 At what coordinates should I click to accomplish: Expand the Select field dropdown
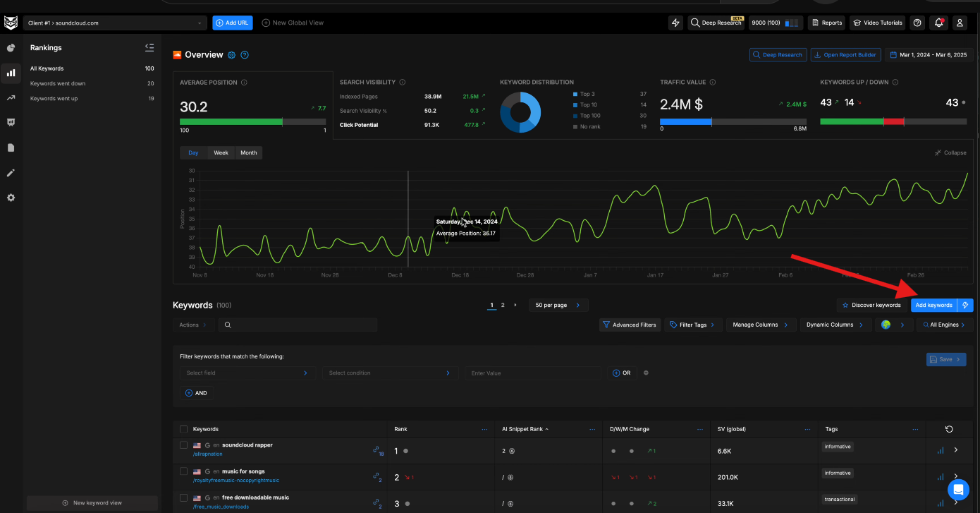tap(247, 373)
